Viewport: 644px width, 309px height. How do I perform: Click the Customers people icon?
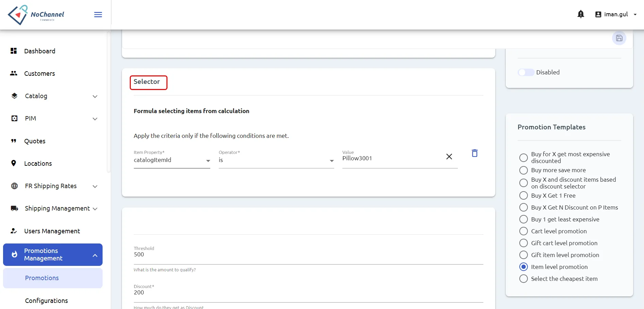(x=14, y=73)
